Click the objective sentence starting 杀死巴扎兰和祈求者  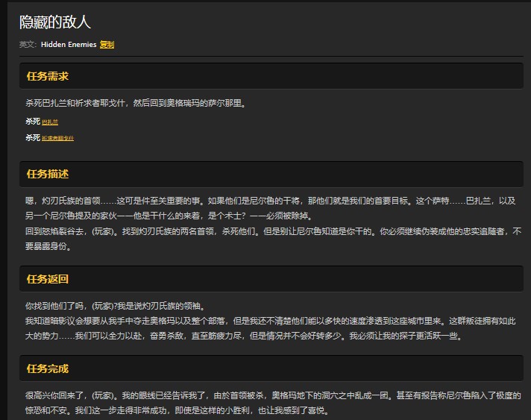click(136, 104)
